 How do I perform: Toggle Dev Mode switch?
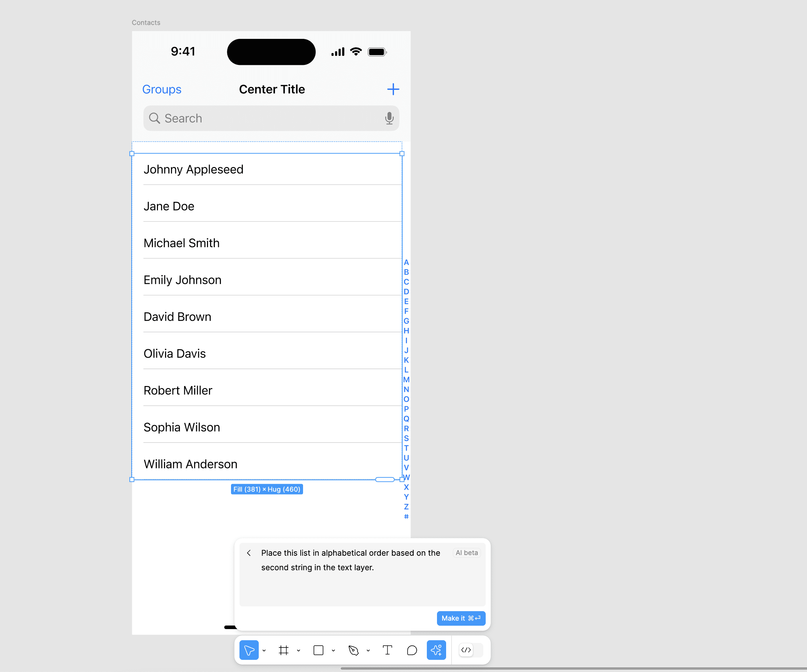tap(471, 650)
